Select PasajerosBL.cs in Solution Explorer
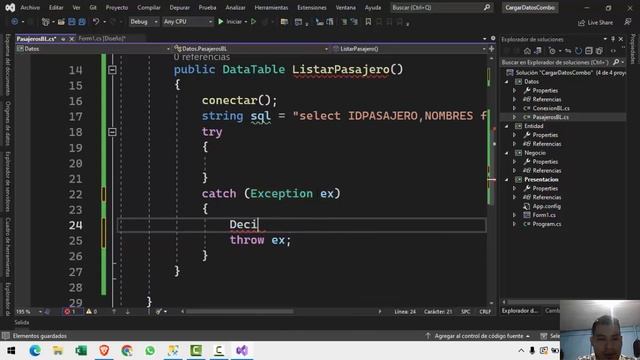Image resolution: width=640 pixels, height=360 pixels. 550,117
